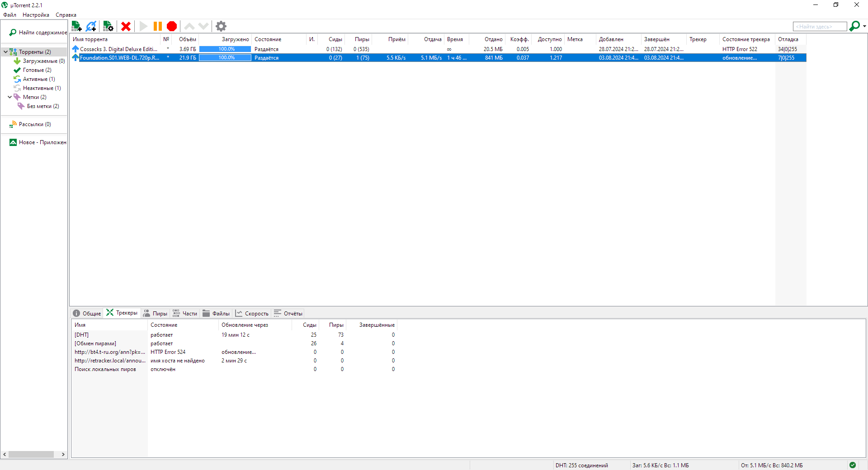The width and height of the screenshot is (868, 470).
Task: Click the sidebar horizontal scrollbar left arrow
Action: point(5,455)
